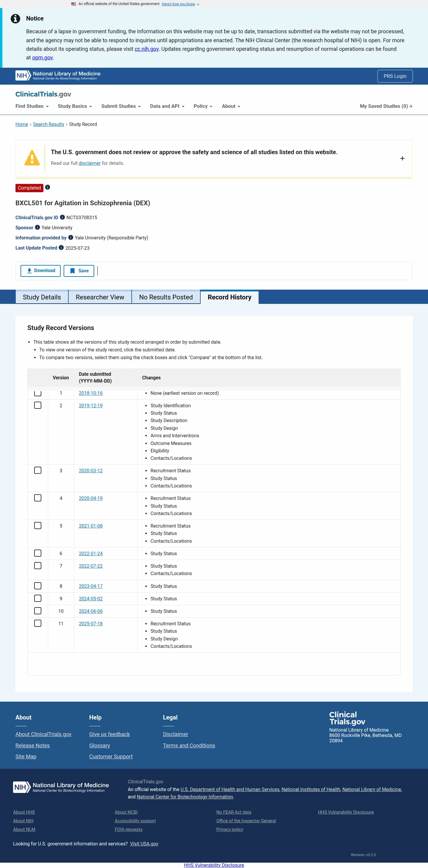The image size is (428, 868).
Task: Open the Researcher View tab
Action: coord(100,297)
